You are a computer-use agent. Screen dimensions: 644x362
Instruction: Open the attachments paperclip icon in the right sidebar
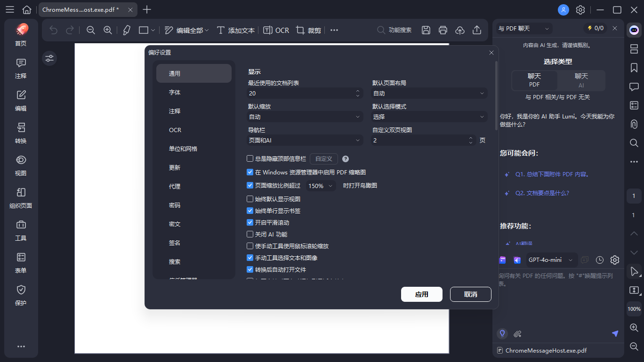click(x=634, y=124)
